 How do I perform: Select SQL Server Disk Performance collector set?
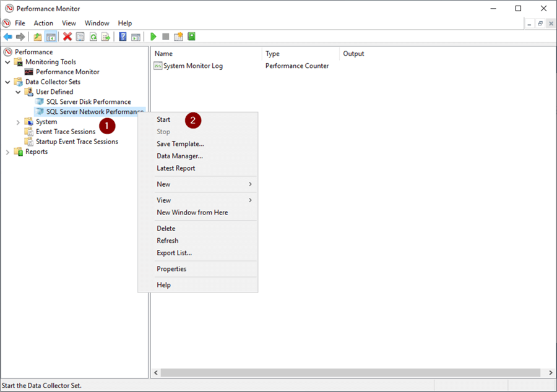click(88, 102)
